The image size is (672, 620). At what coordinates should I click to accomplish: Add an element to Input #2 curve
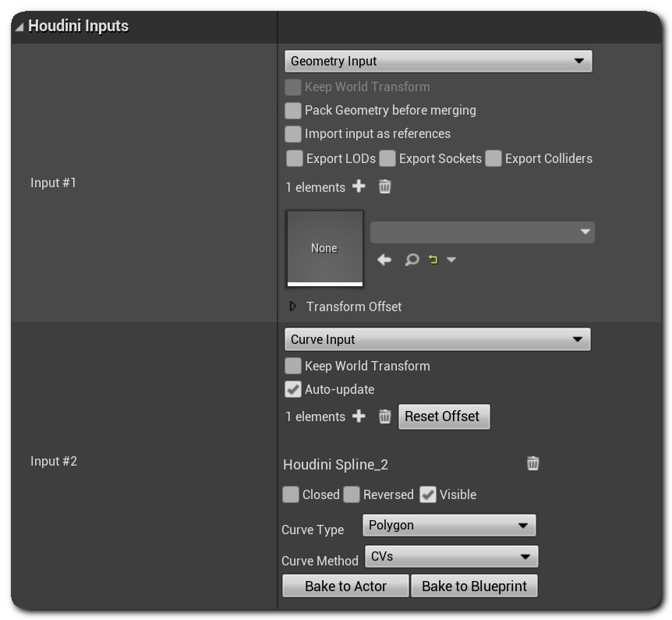coord(359,416)
